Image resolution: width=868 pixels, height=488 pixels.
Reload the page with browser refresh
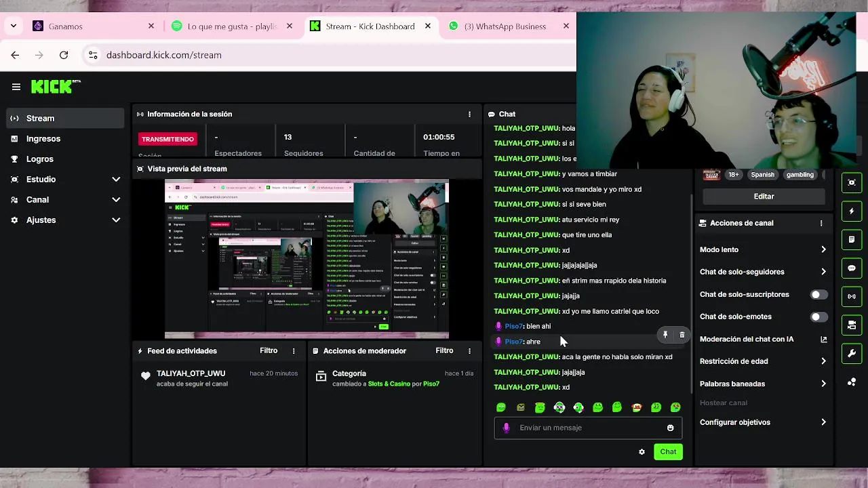coord(64,55)
